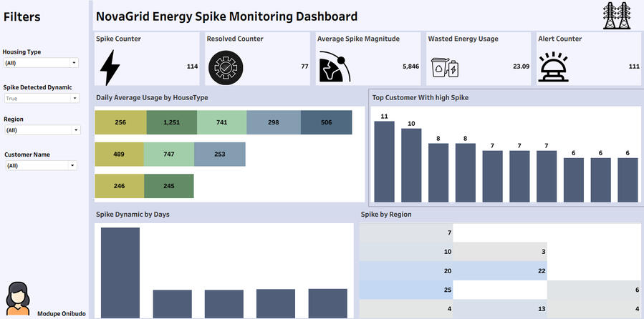Open the Housing Type filter dropdown
This screenshot has width=644, height=319.
(x=41, y=63)
